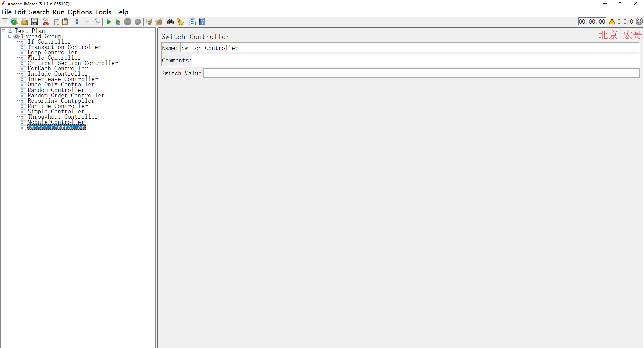Click the gear icon beside Thread Group
Image resolution: width=644 pixels, height=348 pixels.
coord(16,36)
